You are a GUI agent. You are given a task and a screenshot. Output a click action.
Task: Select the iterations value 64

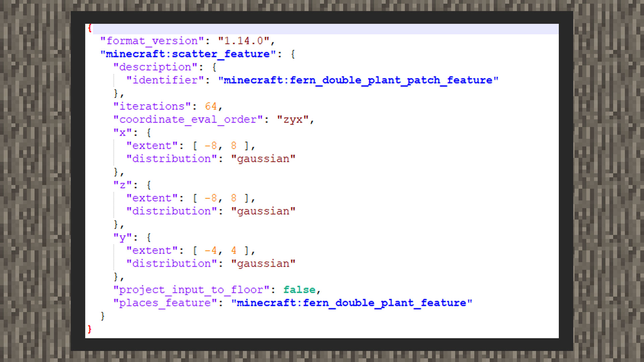[211, 106]
